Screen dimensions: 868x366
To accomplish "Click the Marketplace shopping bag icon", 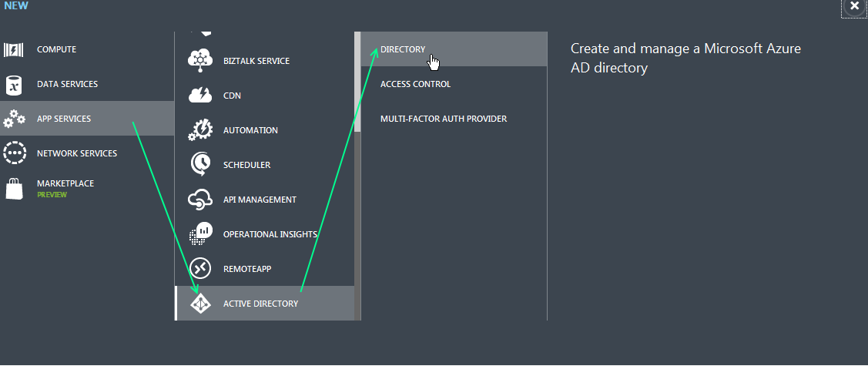I will [14, 188].
